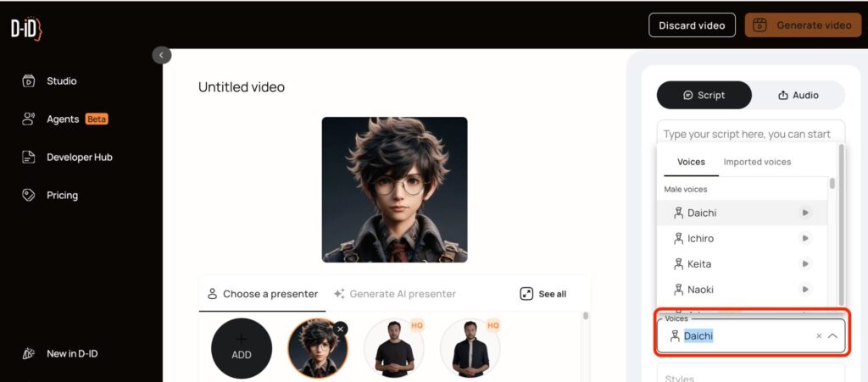
Task: Collapse the sidebar with the arrow button
Action: click(161, 55)
